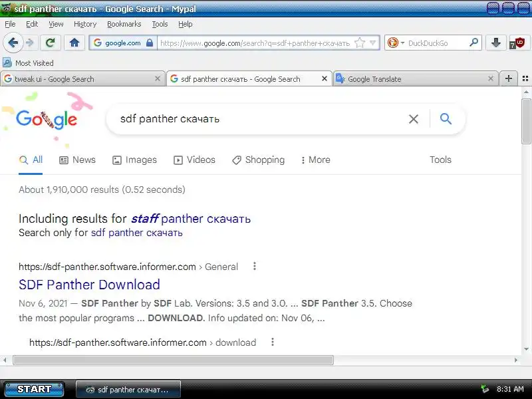The height and width of the screenshot is (399, 532).
Task: Close the Google Translate tab
Action: (491, 78)
